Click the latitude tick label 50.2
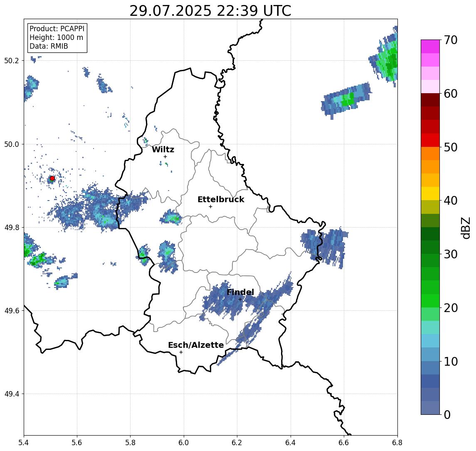476x451 pixels. [12, 60]
